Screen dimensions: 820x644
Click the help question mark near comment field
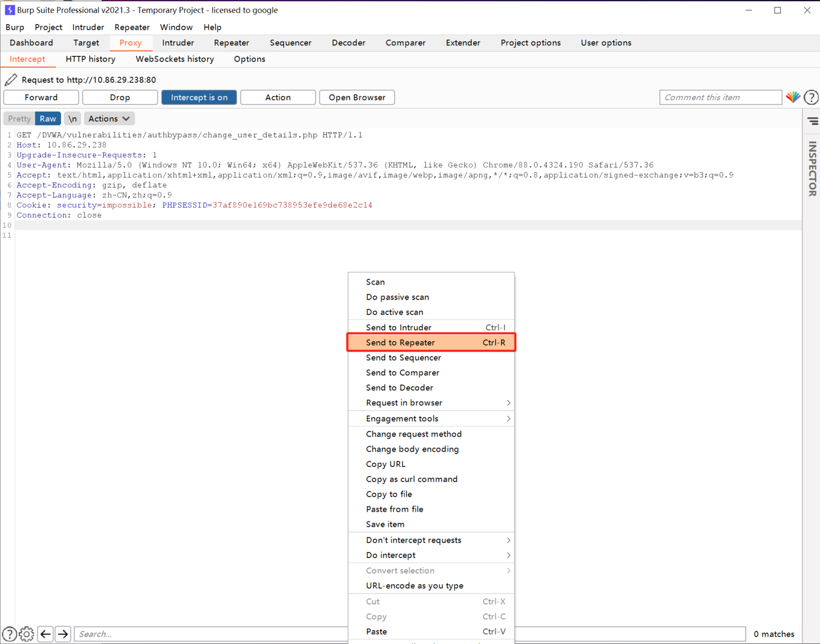(811, 97)
